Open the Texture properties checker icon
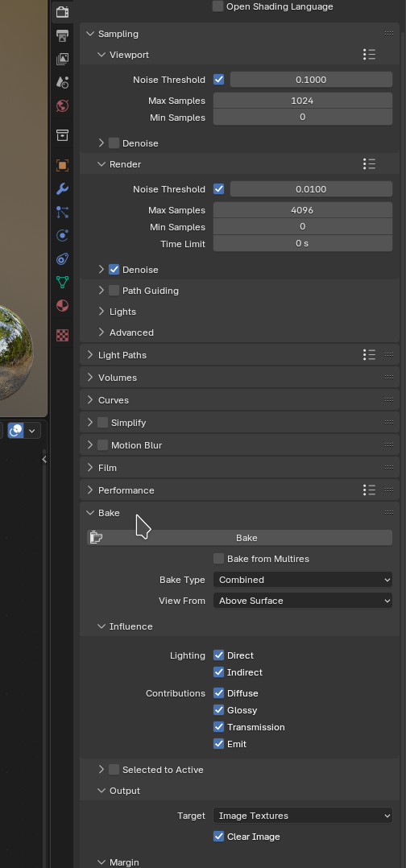Screen dimensions: 406x868 (63, 335)
